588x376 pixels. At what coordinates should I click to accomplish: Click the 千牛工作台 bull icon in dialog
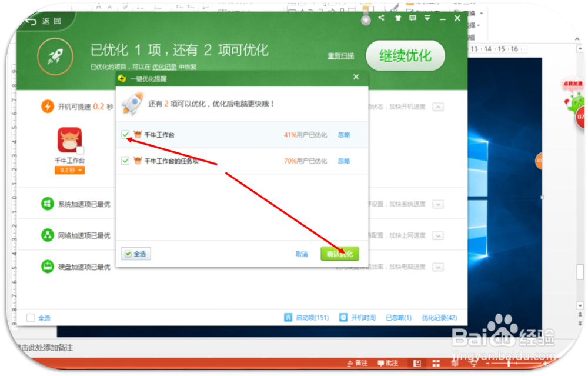(x=138, y=134)
